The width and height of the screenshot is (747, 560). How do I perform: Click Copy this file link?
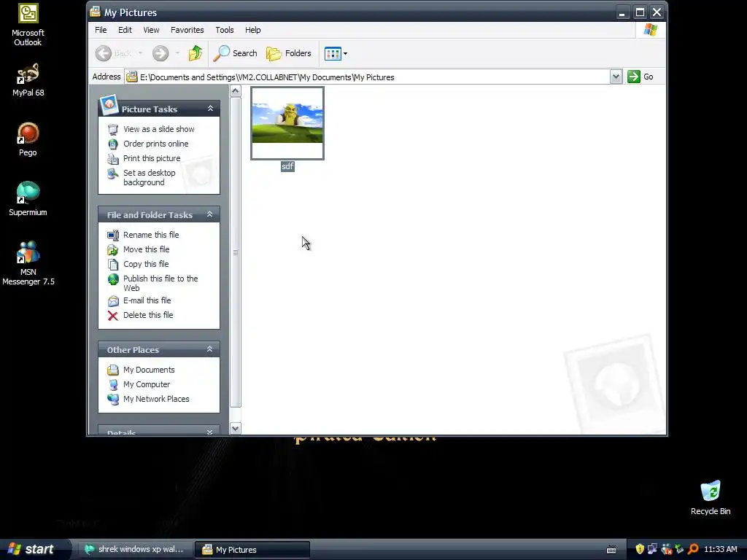(x=146, y=264)
